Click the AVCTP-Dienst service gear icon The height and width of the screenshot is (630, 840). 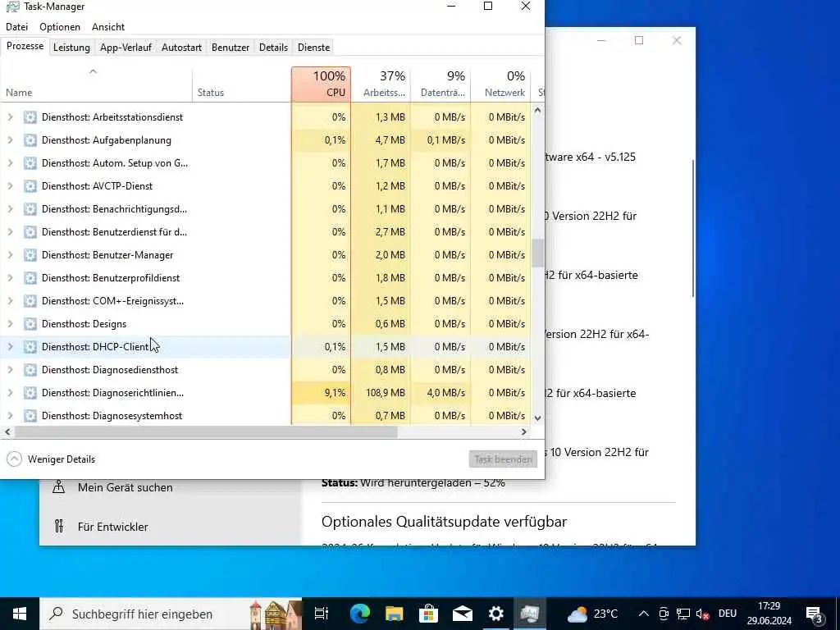coord(30,186)
